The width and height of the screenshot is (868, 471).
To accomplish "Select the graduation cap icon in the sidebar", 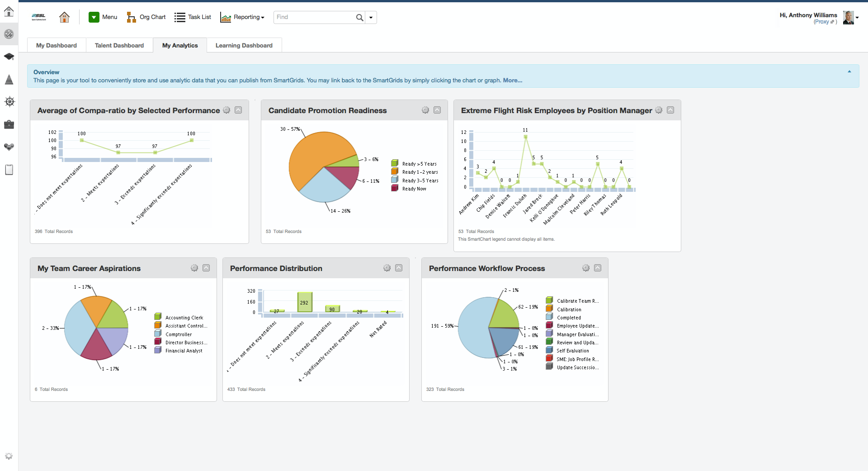I will coord(9,57).
